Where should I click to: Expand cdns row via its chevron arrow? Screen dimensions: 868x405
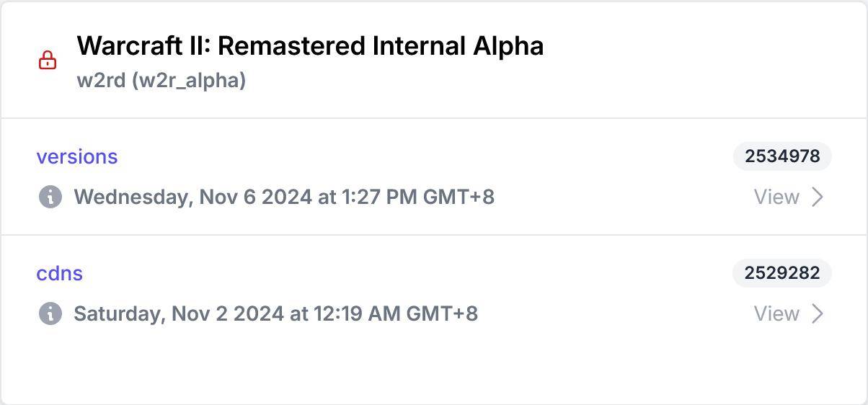point(818,313)
